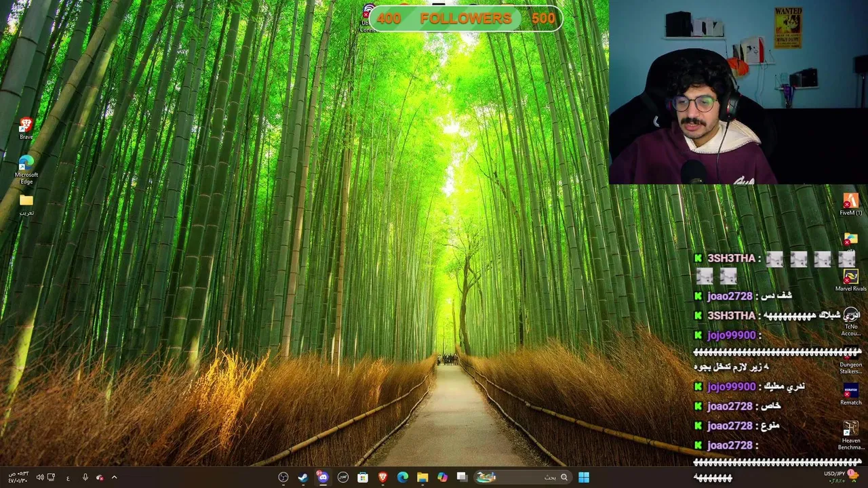Viewport: 868px width, 488px height.
Task: Open the Microsoft Edge desktop shortcut
Action: 26,169
